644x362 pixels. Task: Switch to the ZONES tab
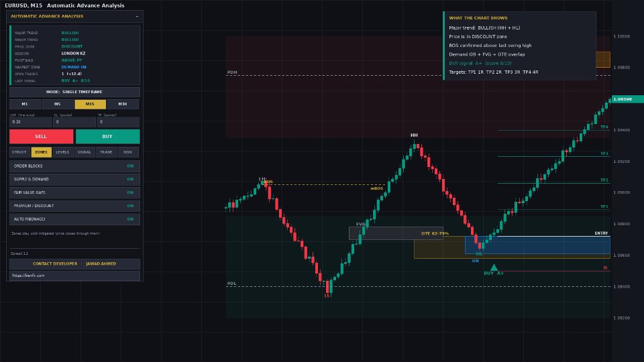pyautogui.click(x=41, y=152)
